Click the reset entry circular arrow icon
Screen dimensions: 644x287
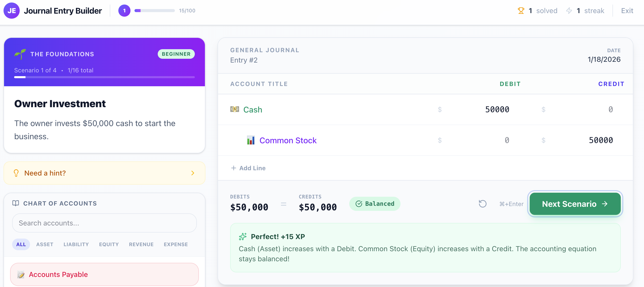(482, 204)
